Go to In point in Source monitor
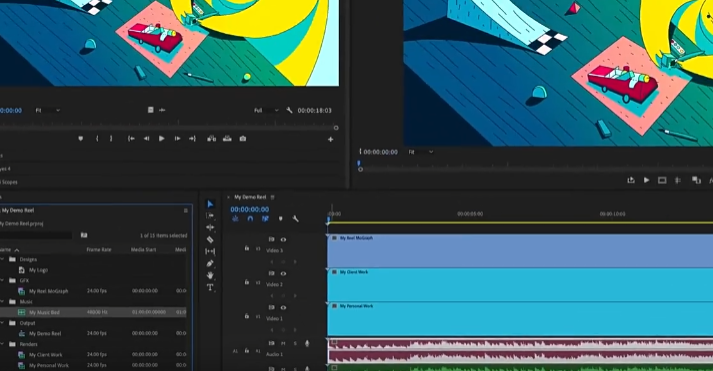This screenshot has height=371, width=713. pos(131,139)
